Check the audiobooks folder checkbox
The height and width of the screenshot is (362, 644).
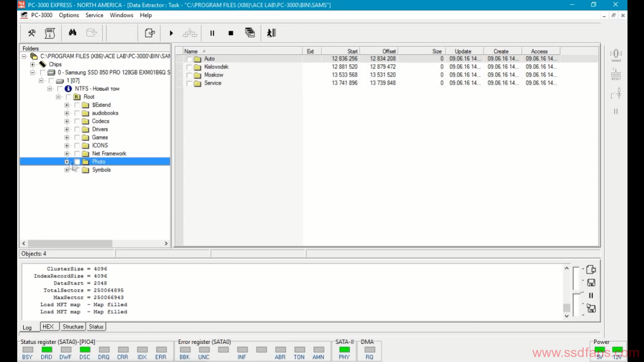pos(77,113)
